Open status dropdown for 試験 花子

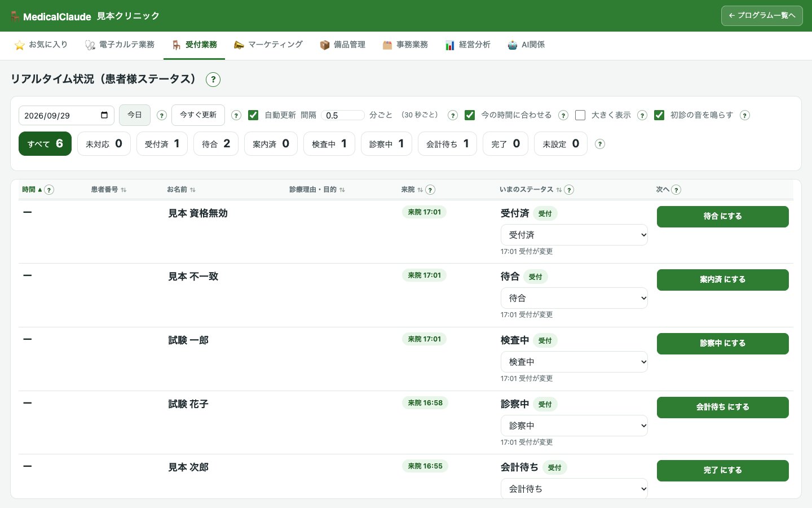pos(574,426)
